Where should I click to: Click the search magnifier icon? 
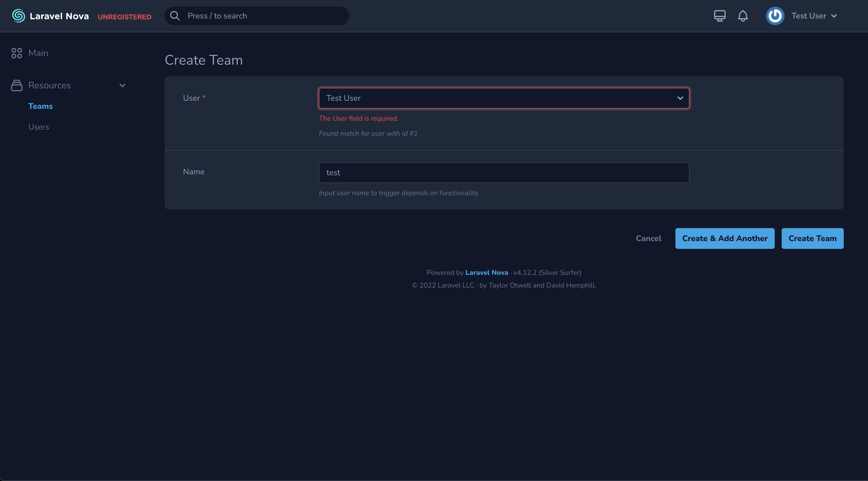[x=175, y=16]
